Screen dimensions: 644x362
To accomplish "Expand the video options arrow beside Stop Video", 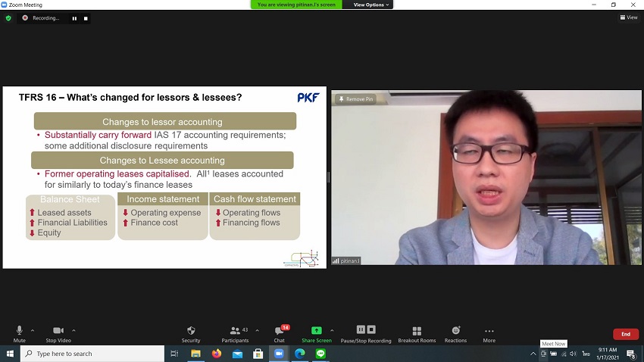I will [x=73, y=330].
